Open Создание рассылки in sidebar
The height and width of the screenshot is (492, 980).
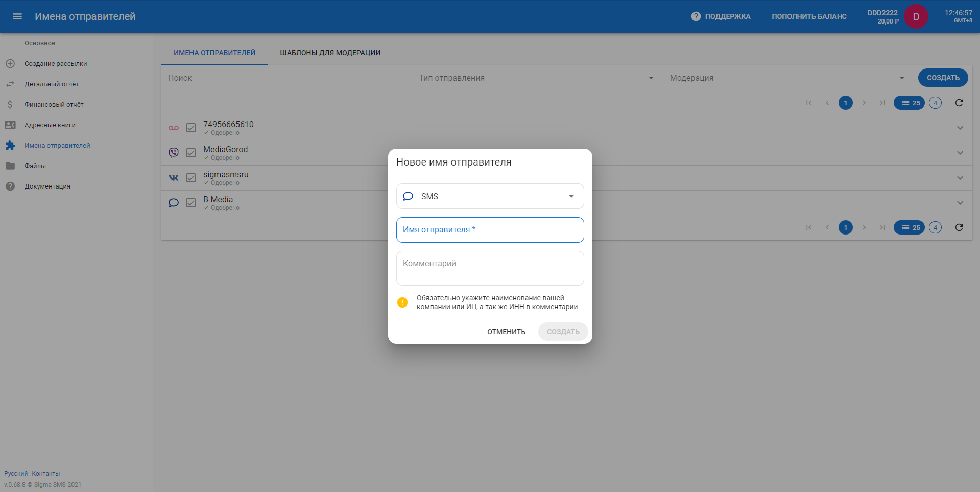[56, 64]
